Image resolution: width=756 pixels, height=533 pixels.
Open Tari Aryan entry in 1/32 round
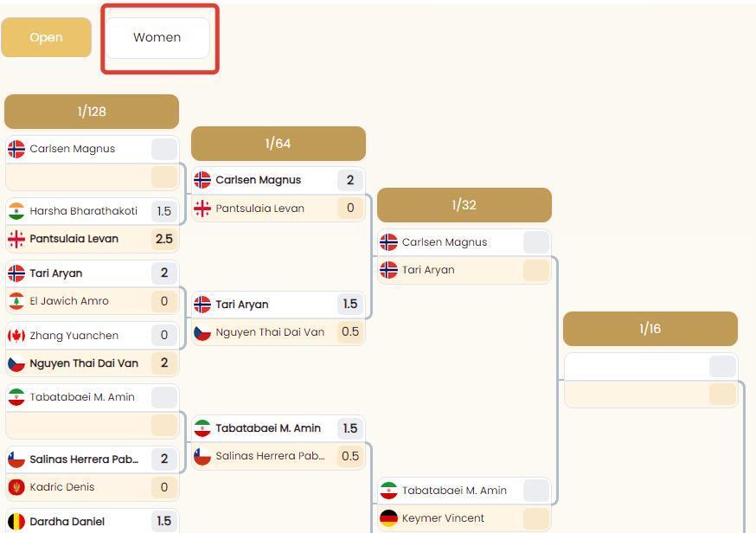tap(428, 270)
